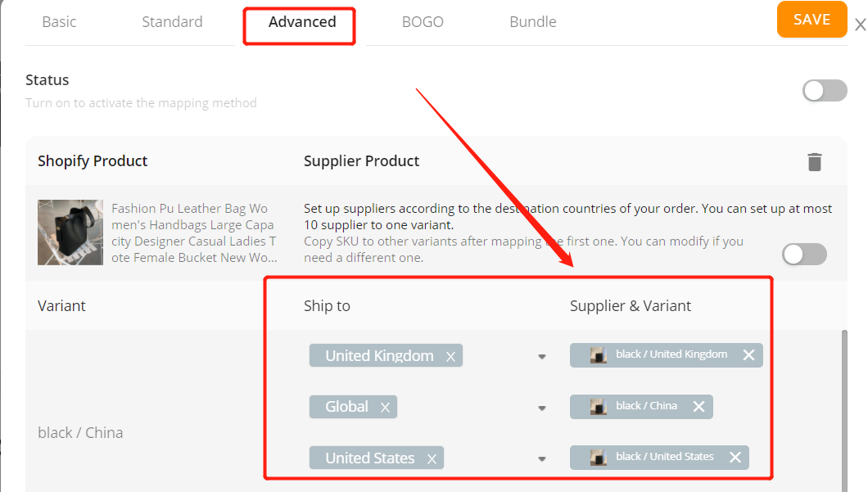Remove black / United Kingdom supplier variant
The width and height of the screenshot is (868, 492).
(748, 354)
